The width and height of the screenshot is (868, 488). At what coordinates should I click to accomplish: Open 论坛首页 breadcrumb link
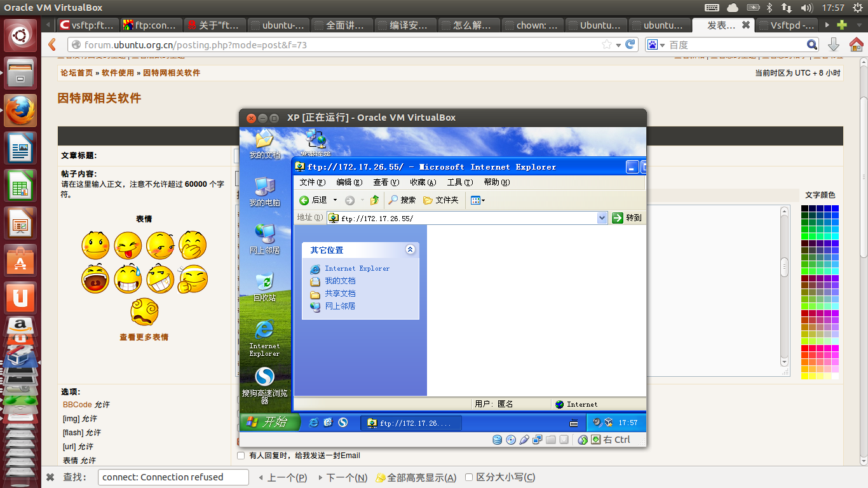click(x=76, y=73)
